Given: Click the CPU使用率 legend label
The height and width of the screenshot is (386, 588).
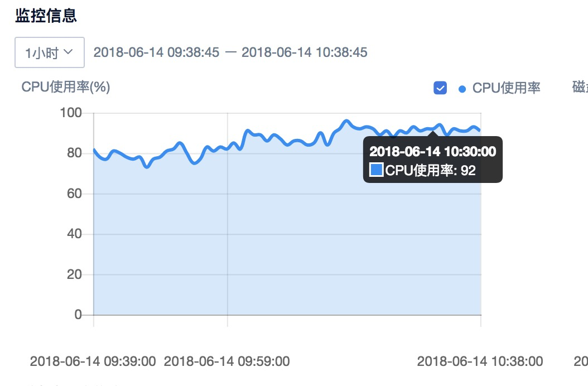Looking at the screenshot, I should (506, 88).
